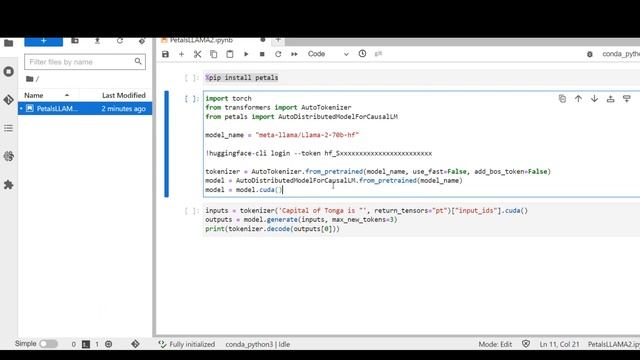Viewport: 640px width, 360px height.
Task: Enable the debugger bug icon
Action: click(x=590, y=54)
